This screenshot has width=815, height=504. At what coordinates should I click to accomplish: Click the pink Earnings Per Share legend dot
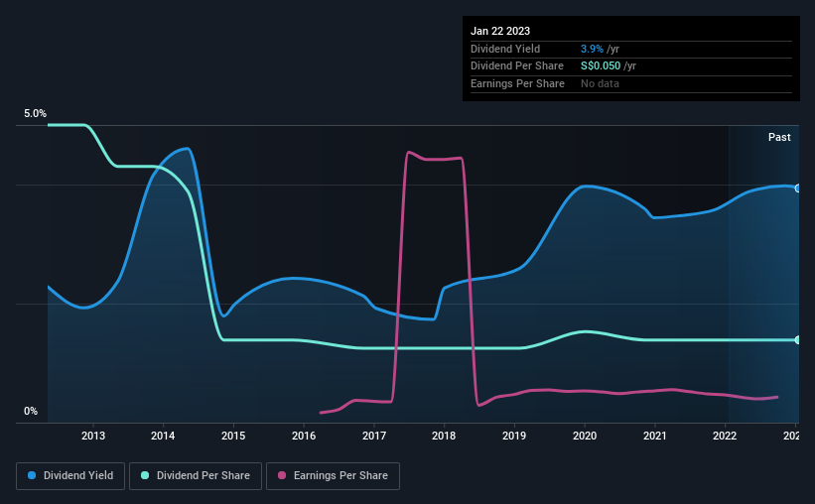pos(282,475)
